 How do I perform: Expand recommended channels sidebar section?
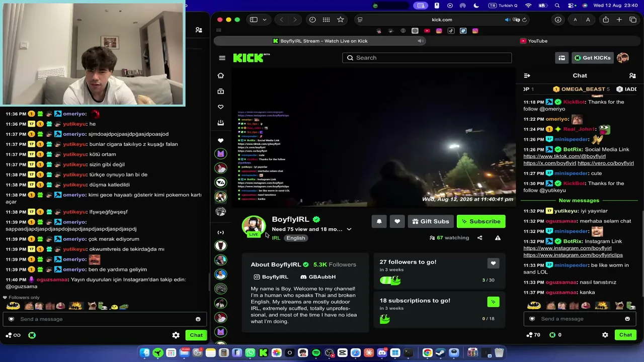pos(220,232)
